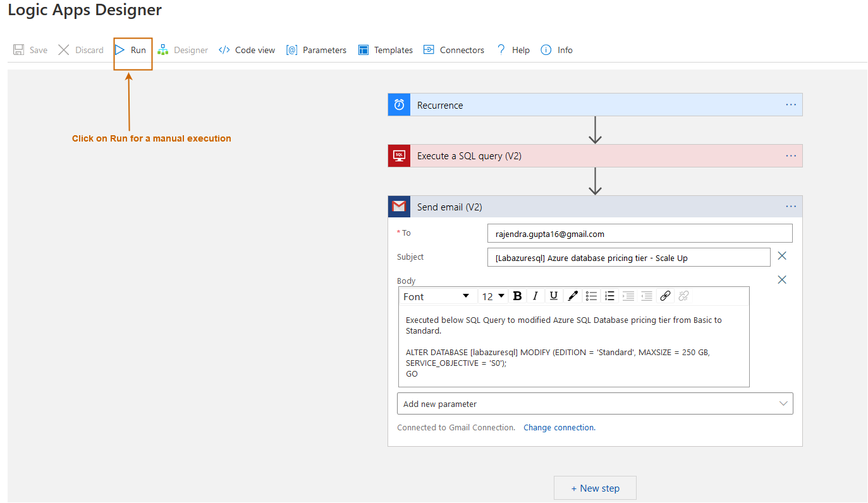
Task: Open the font color highlighter picker
Action: (573, 296)
